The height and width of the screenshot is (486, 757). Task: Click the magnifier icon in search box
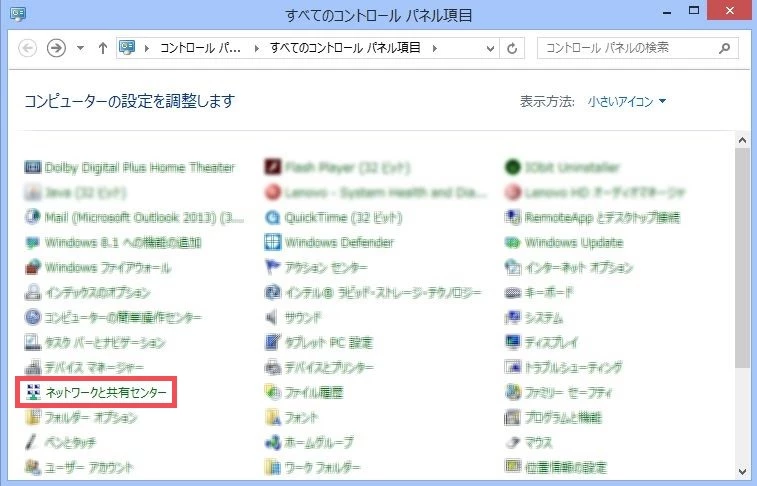point(724,48)
